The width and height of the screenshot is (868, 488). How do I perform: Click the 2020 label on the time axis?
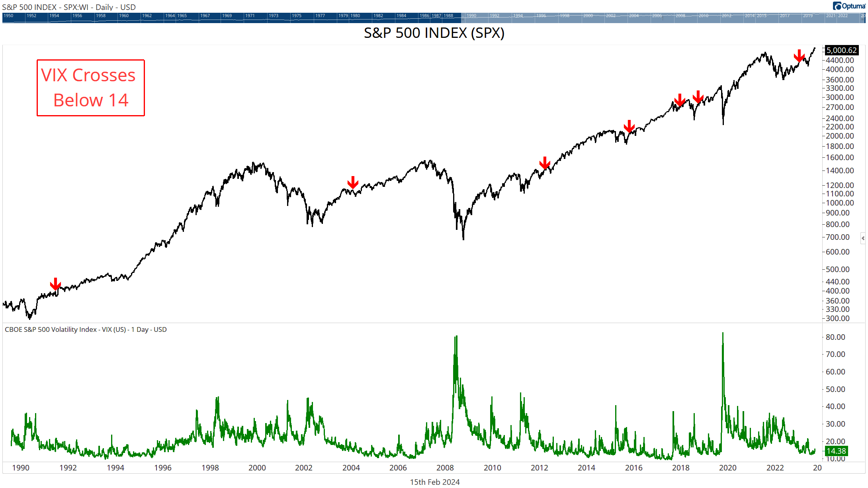pos(728,468)
